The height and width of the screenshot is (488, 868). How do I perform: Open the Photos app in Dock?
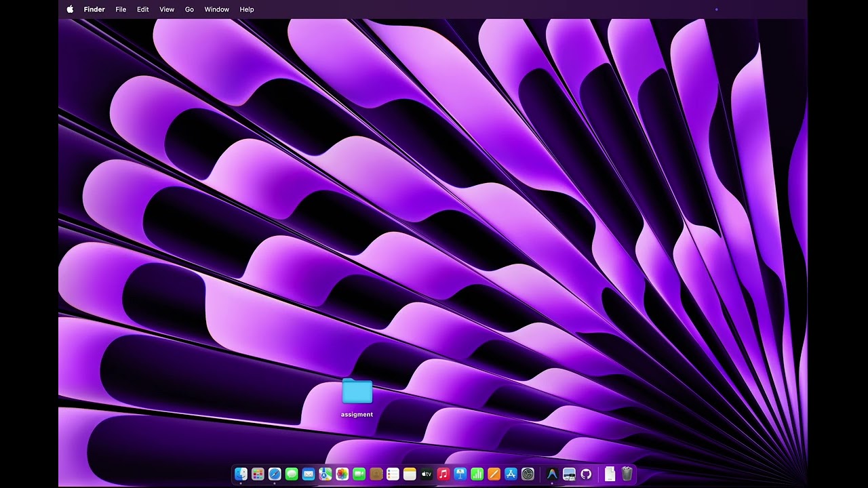pyautogui.click(x=342, y=474)
